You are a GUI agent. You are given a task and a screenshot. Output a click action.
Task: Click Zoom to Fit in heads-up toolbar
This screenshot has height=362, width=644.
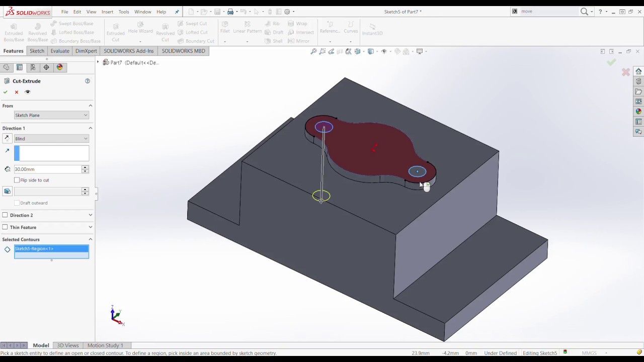coord(313,51)
